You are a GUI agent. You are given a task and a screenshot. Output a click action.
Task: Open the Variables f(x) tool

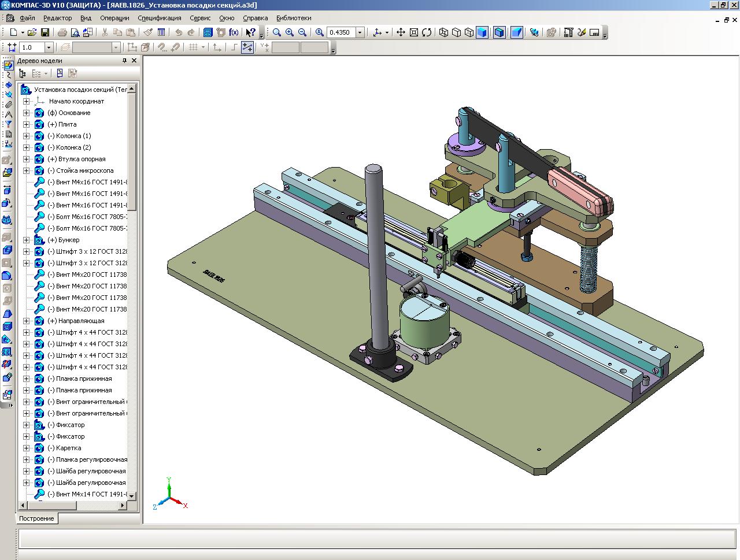[234, 32]
